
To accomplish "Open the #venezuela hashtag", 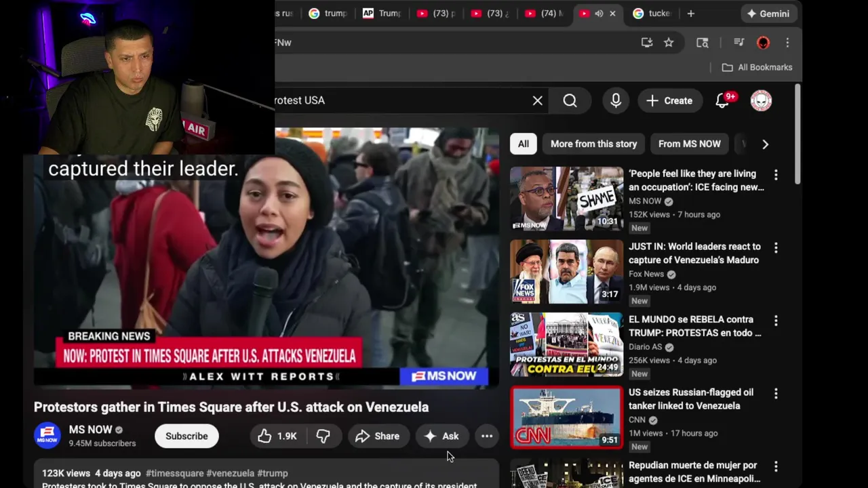I will [x=230, y=473].
